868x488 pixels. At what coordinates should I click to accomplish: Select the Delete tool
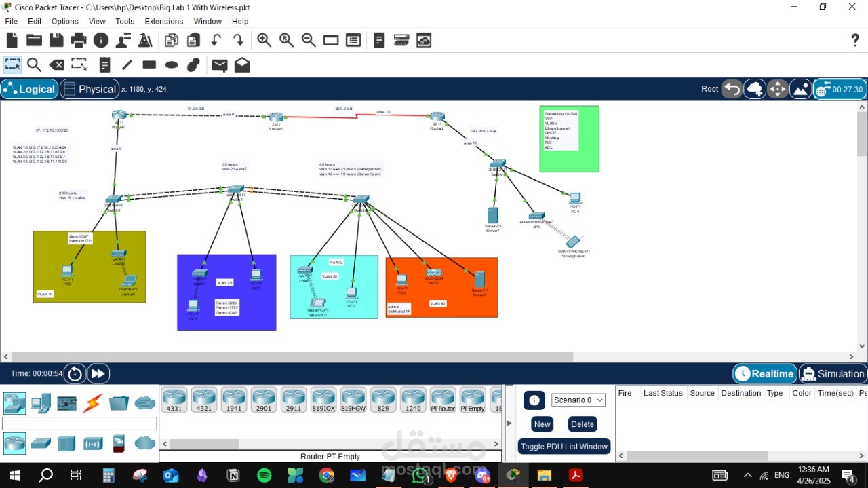[56, 64]
